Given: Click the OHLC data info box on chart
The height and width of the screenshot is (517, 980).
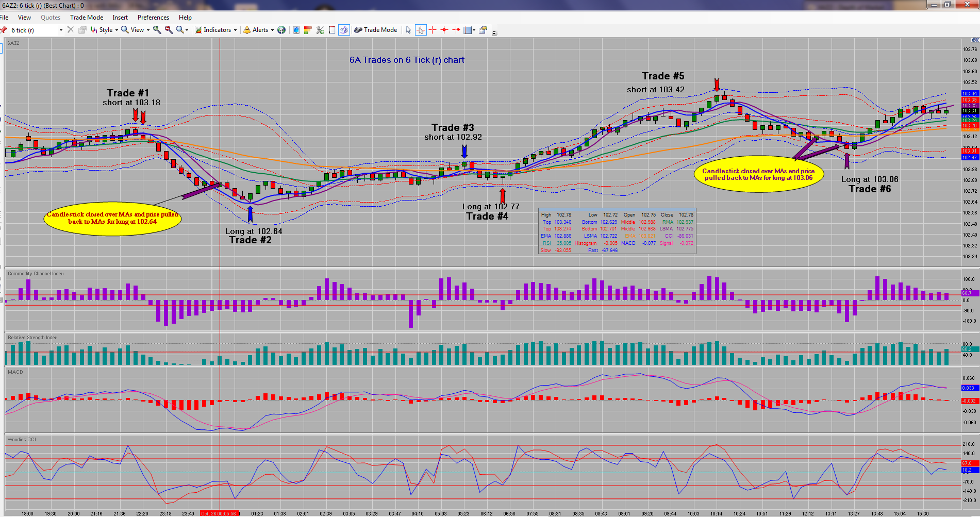Looking at the screenshot, I should pos(617,231).
